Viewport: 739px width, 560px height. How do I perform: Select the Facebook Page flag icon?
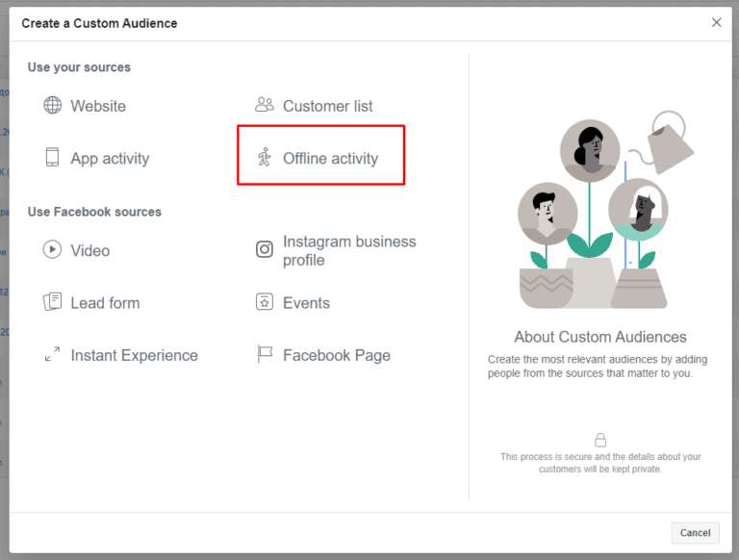point(265,354)
